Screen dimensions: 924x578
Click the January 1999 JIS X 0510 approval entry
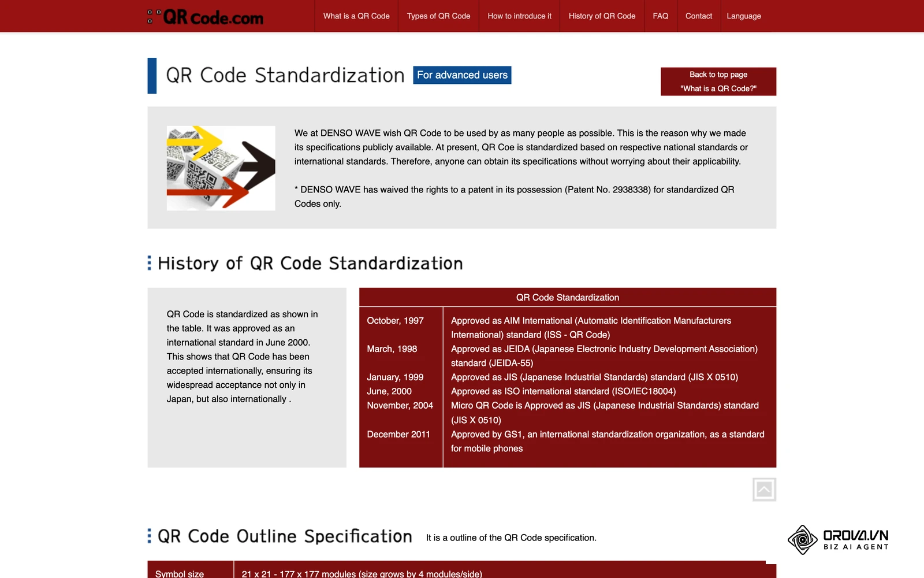(x=594, y=377)
